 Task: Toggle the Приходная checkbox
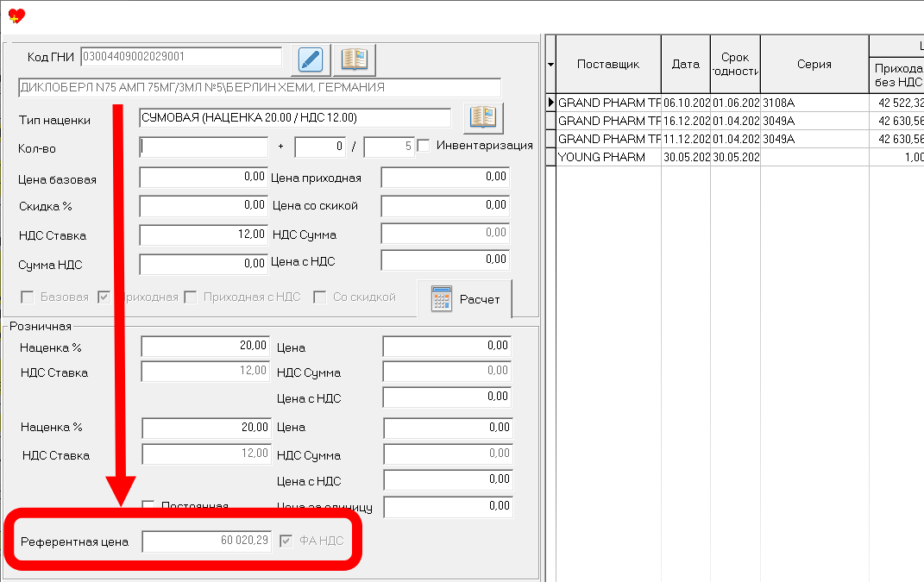tap(104, 297)
